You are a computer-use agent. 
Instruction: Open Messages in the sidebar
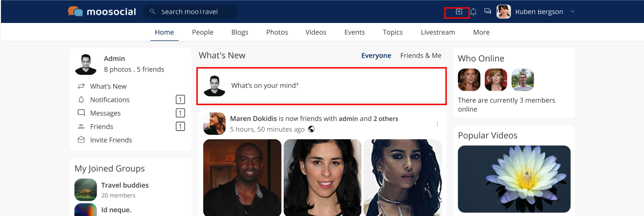[x=105, y=113]
